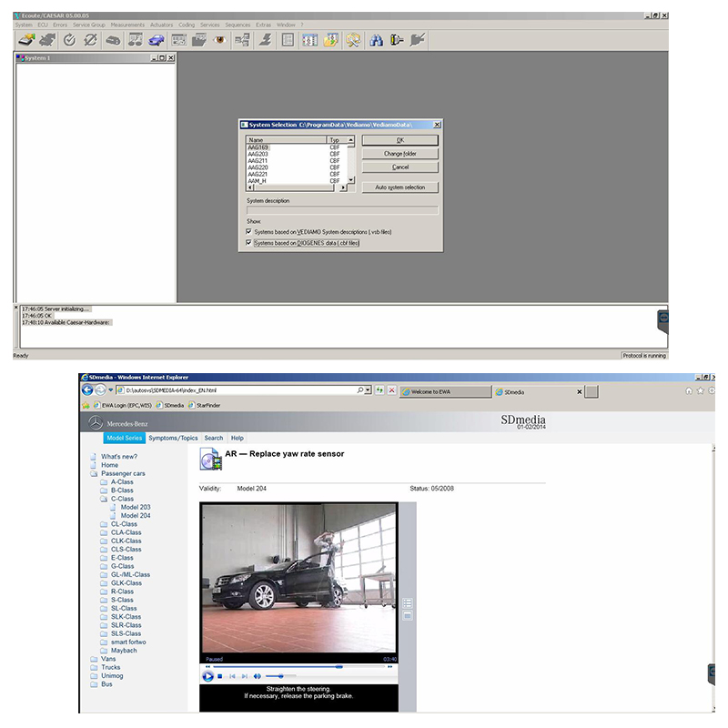Switch to the Search tab in SDmedia
728x728 pixels.
pyautogui.click(x=214, y=438)
